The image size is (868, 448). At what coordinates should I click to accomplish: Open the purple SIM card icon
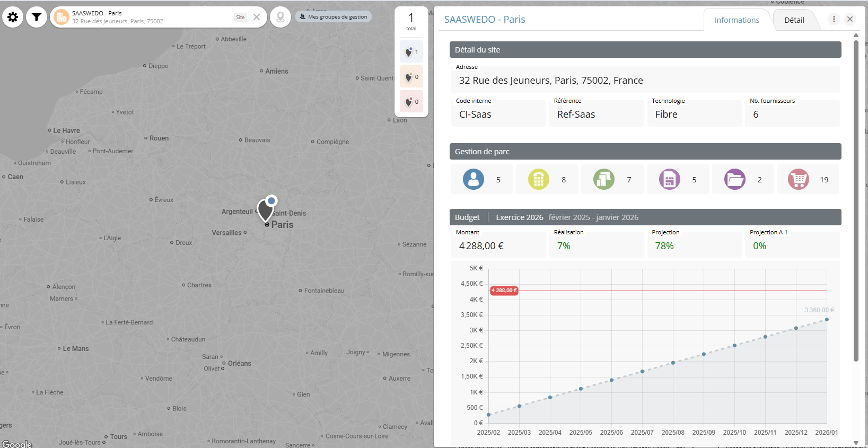click(x=669, y=180)
